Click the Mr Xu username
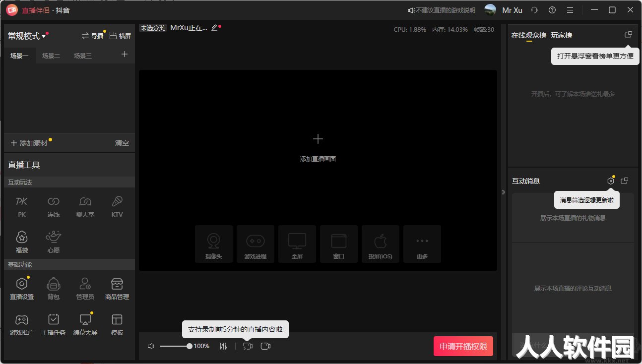Image resolution: width=642 pixels, height=364 pixels. (512, 10)
